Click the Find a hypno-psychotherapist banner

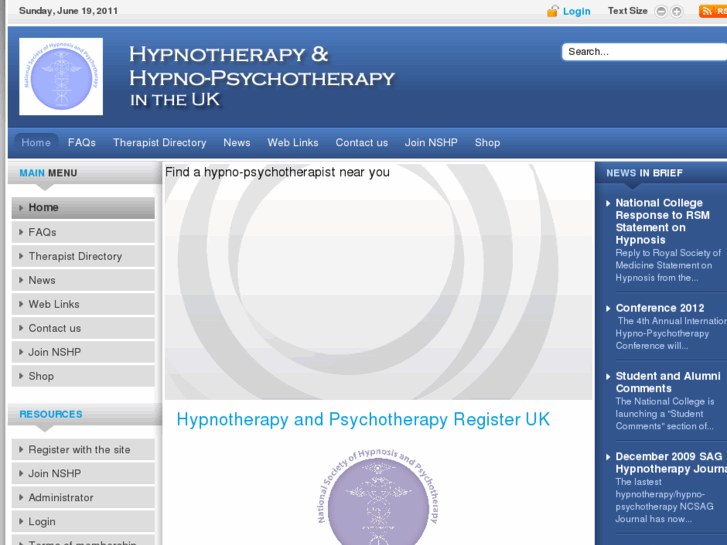click(378, 281)
